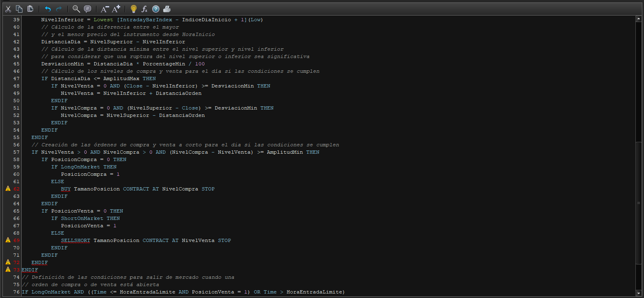This screenshot has height=298, width=644.
Task: Open the fx function insertion tool
Action: 144,9
